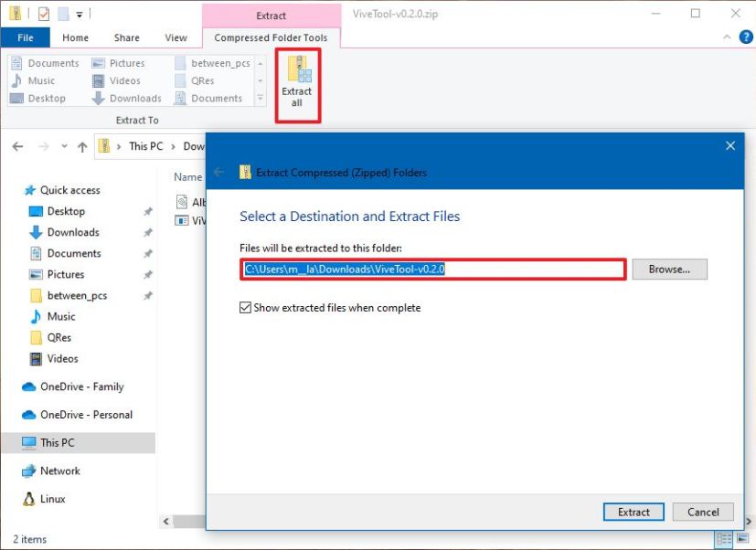
Task: Choose Desktop in Extract To list
Action: pos(38,99)
